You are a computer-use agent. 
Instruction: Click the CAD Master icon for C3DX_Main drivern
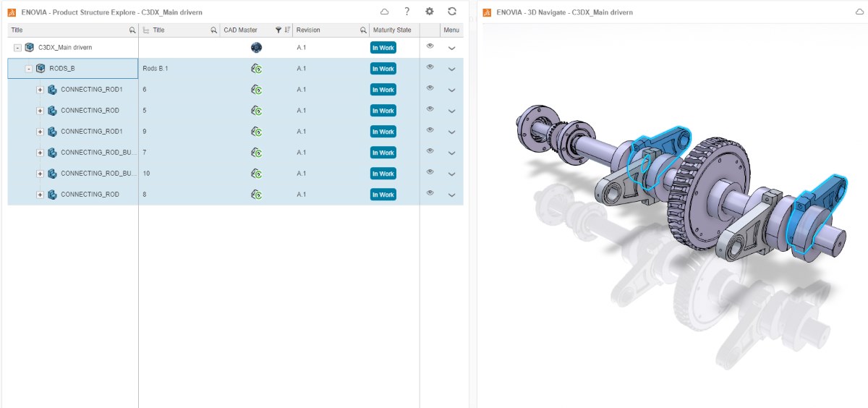[x=256, y=48]
